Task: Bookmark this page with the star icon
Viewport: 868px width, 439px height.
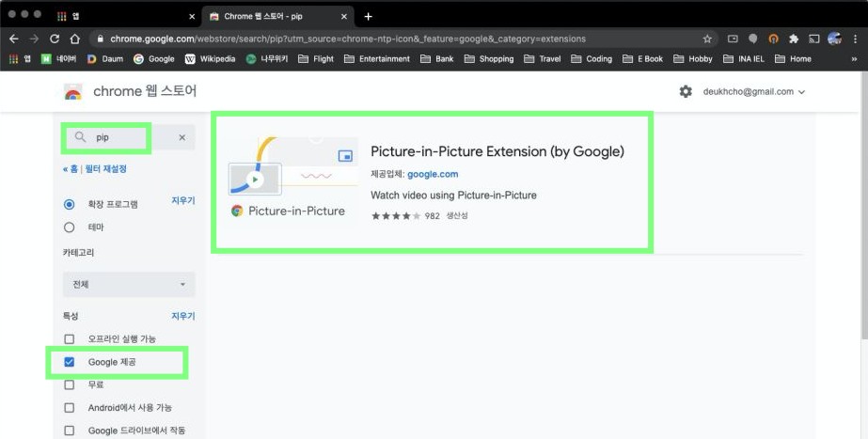Action: tap(707, 39)
